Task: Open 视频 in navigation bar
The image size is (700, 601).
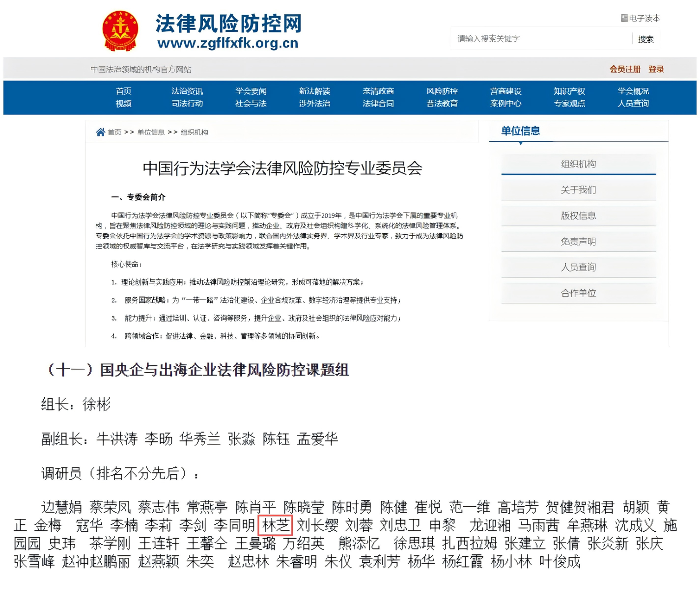Action: pos(123,104)
